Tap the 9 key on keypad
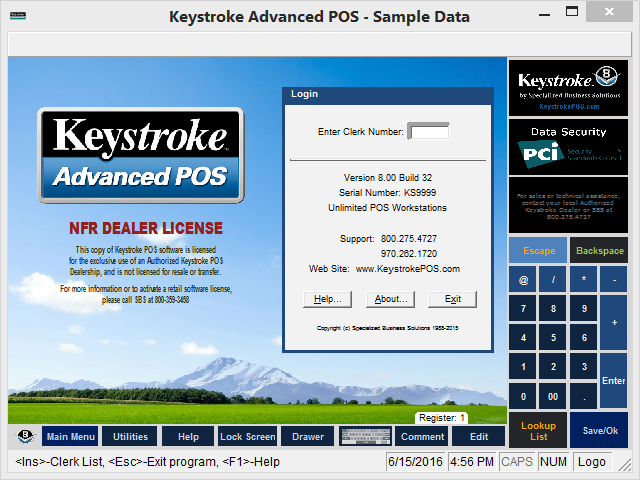The height and width of the screenshot is (480, 640). (584, 309)
